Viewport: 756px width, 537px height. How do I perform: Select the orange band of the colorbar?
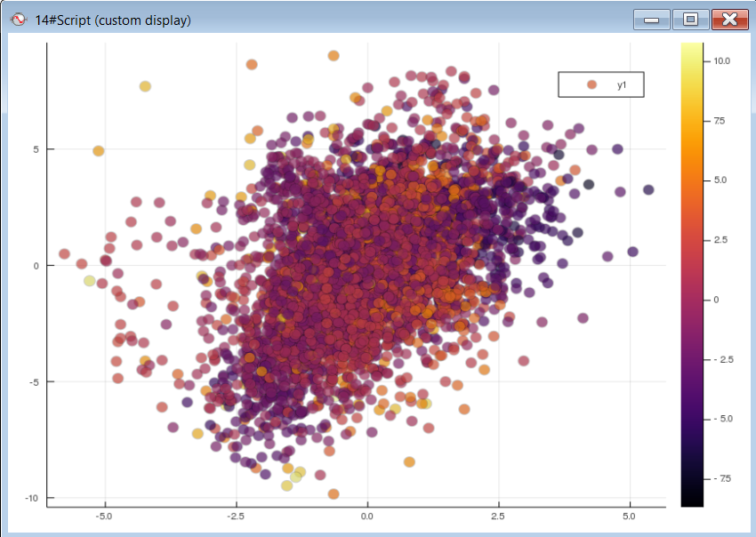pyautogui.click(x=692, y=169)
